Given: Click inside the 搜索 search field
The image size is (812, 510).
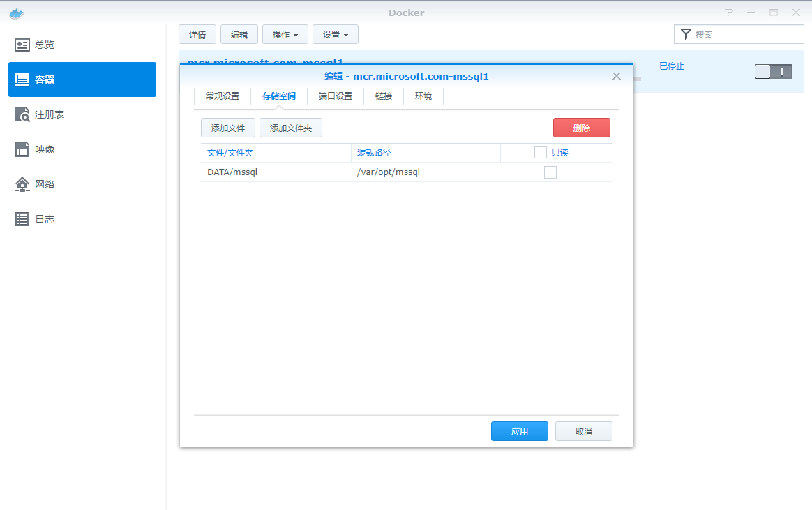Looking at the screenshot, I should point(746,34).
